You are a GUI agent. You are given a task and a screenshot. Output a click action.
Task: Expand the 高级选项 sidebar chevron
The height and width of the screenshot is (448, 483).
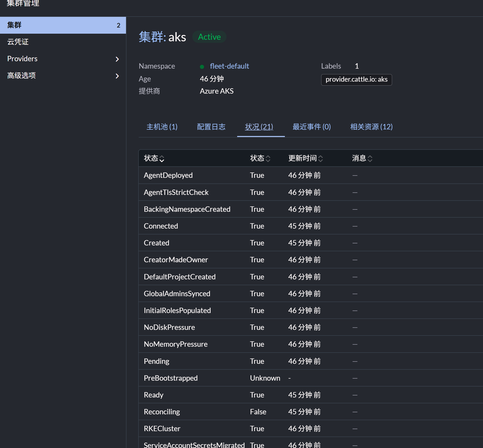point(117,76)
